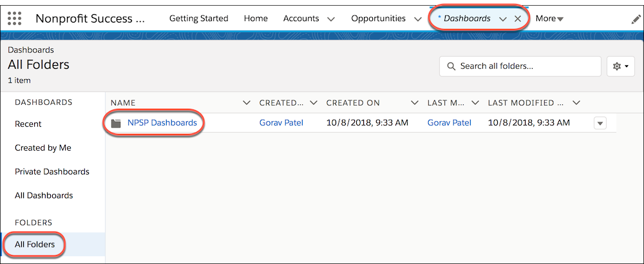This screenshot has height=264, width=644.
Task: Click the folder icon beside NPSP Dashboards
Action: click(x=116, y=123)
